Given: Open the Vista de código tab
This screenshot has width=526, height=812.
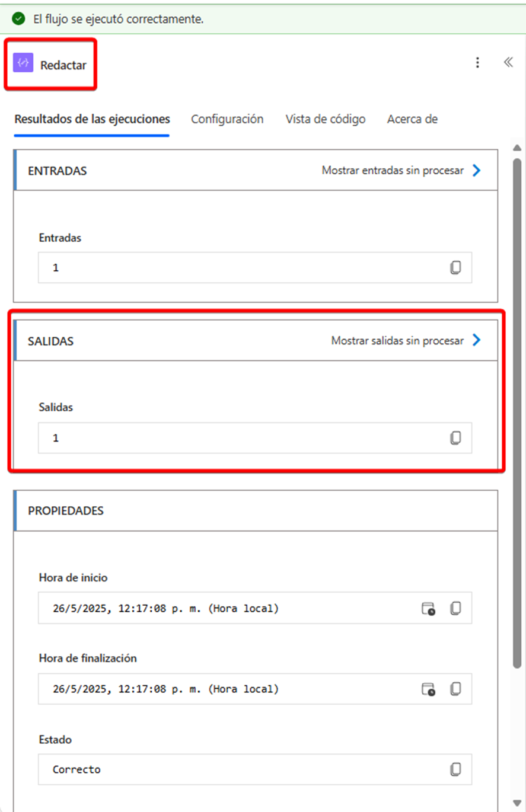Looking at the screenshot, I should click(326, 119).
